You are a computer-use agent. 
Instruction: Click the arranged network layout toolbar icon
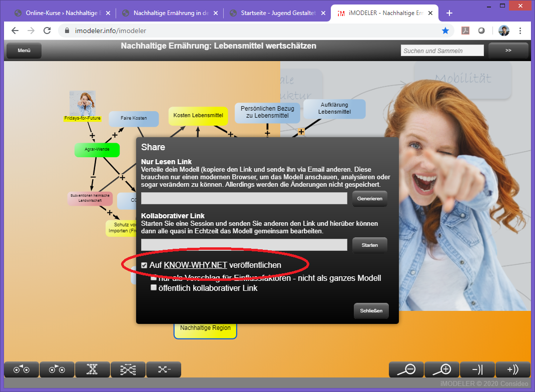point(128,369)
